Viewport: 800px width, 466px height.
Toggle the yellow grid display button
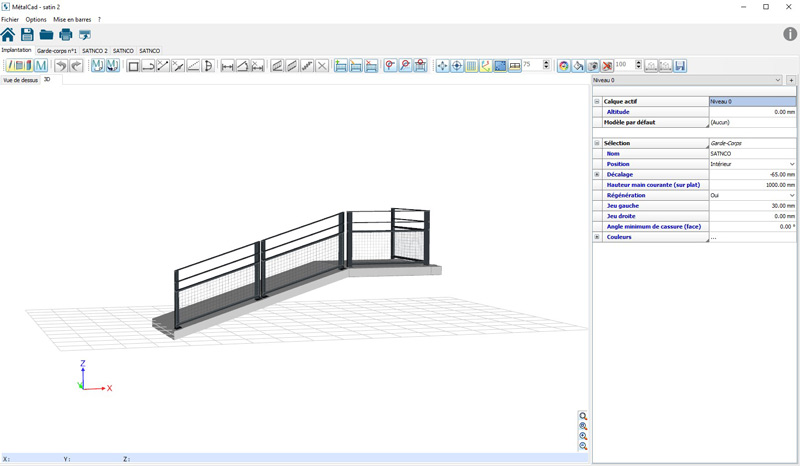pos(471,66)
